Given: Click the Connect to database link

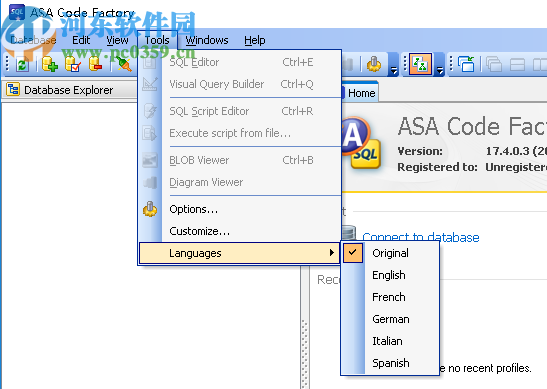Looking at the screenshot, I should point(421,237).
